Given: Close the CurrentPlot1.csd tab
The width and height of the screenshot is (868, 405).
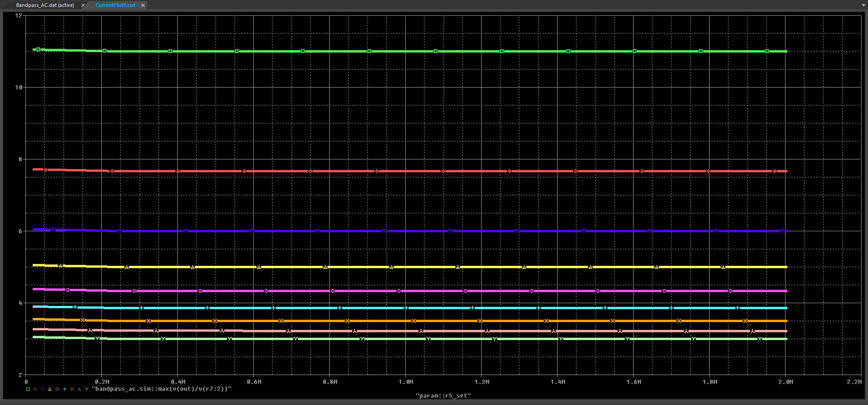Looking at the screenshot, I should coord(143,5).
